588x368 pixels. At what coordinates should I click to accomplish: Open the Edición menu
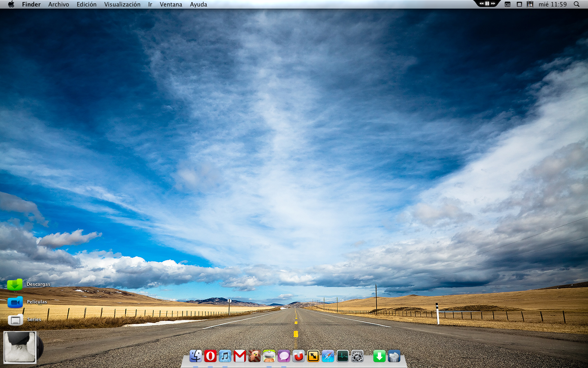(87, 4)
